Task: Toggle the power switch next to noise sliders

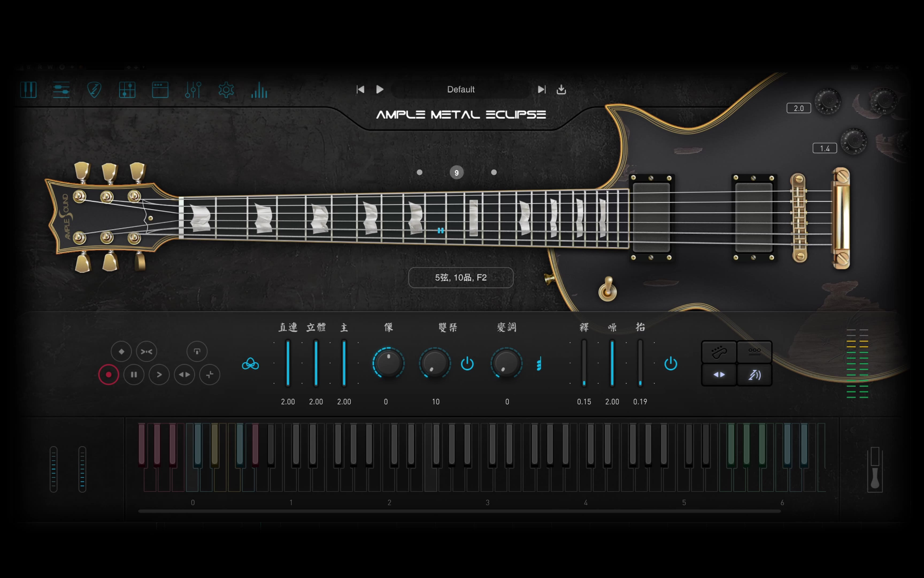Action: point(670,364)
